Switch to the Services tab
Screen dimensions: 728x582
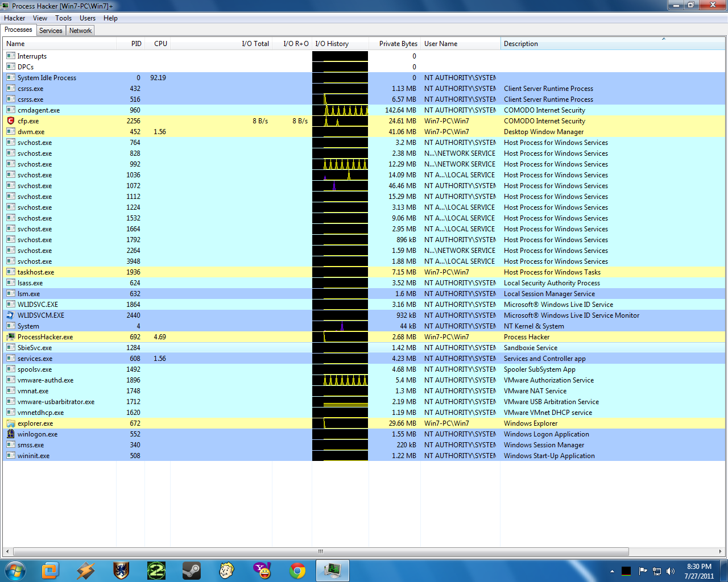51,31
